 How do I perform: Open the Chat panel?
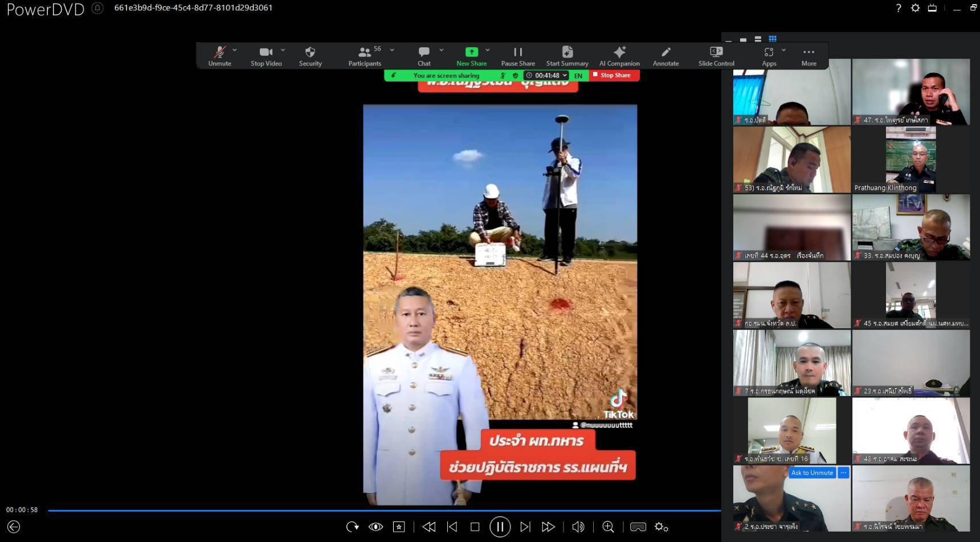coord(424,56)
